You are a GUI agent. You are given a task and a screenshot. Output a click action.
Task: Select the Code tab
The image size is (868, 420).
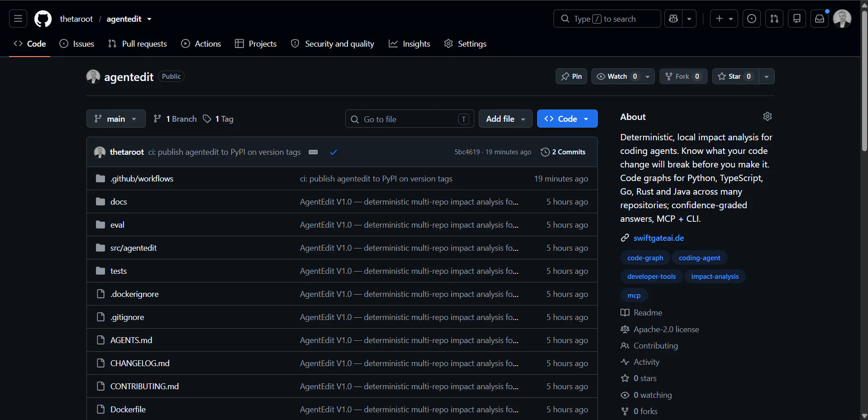pos(30,44)
